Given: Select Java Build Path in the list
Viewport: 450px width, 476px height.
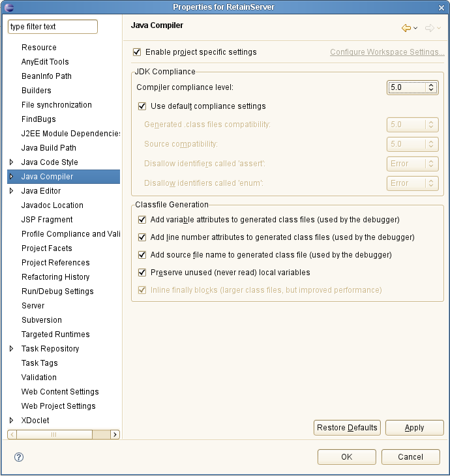Looking at the screenshot, I should tap(48, 148).
